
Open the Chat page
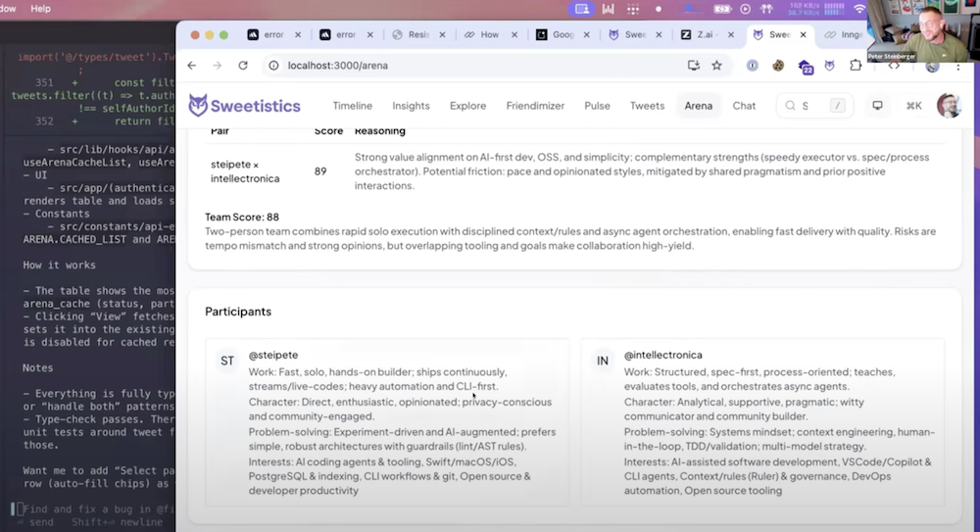click(x=744, y=106)
